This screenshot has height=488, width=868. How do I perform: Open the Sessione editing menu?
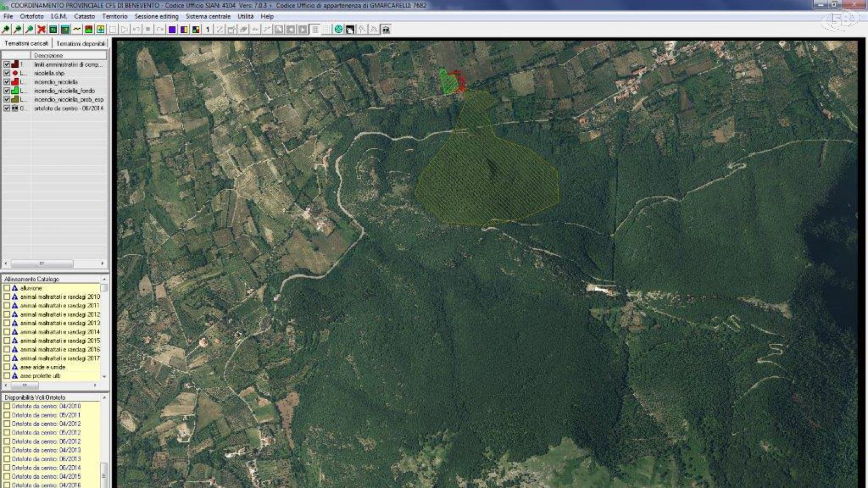[156, 16]
